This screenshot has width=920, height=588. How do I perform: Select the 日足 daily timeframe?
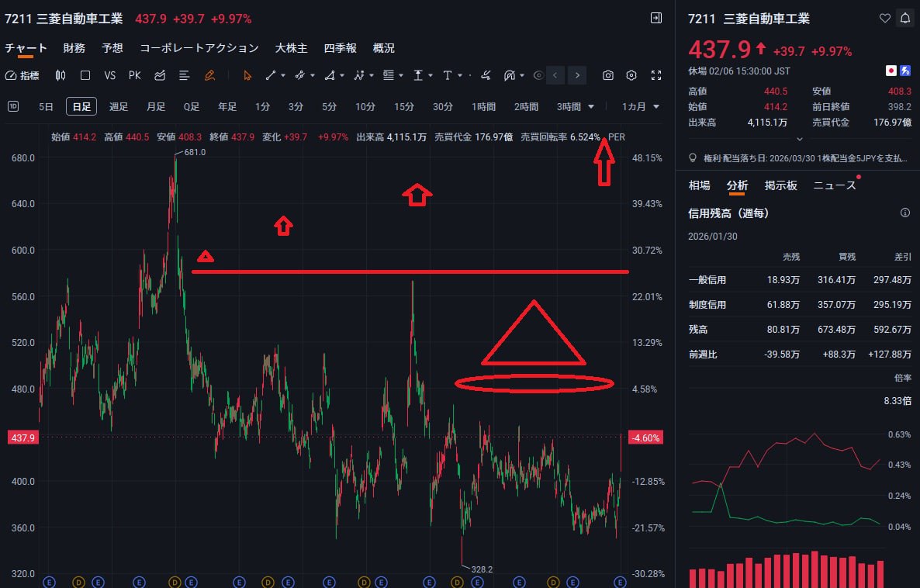click(81, 106)
